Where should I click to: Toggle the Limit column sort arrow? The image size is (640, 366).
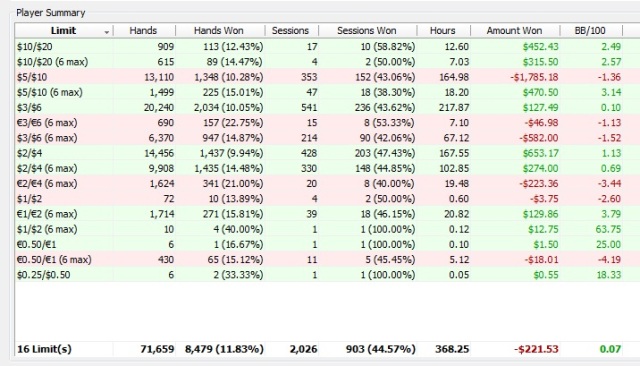pyautogui.click(x=107, y=32)
